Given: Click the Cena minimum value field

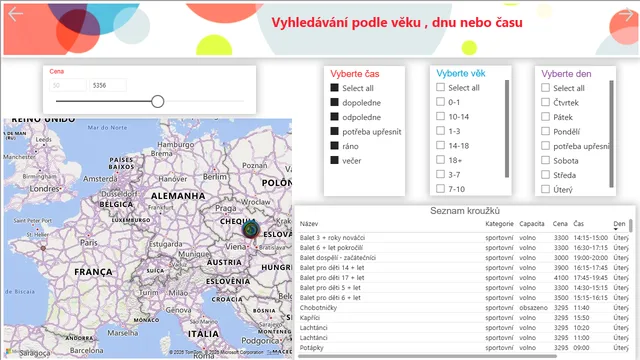Looking at the screenshot, I should click(68, 85).
